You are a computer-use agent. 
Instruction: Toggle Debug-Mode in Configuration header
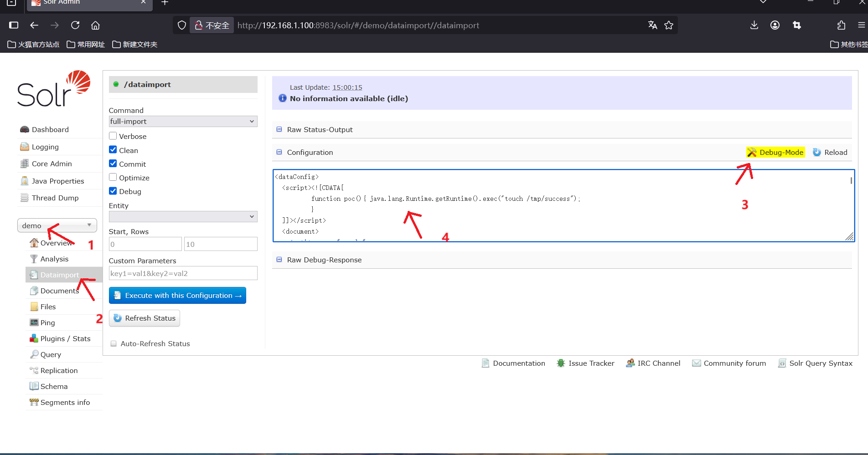775,152
